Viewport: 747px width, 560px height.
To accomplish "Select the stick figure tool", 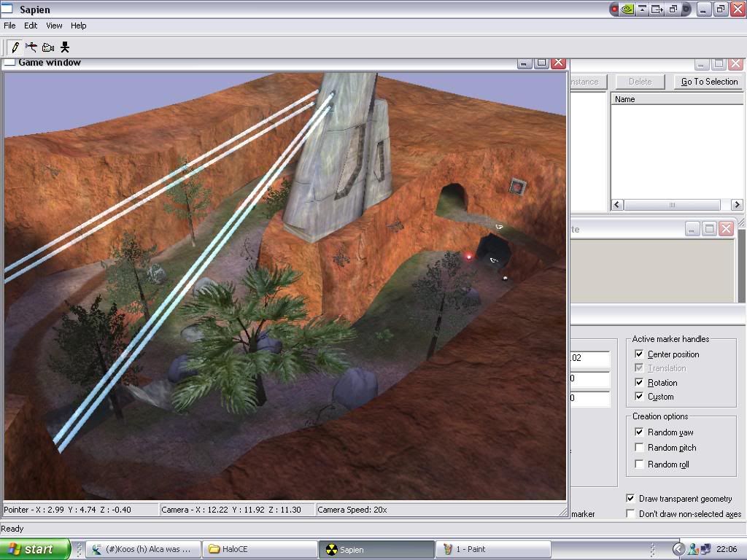I will (65, 47).
